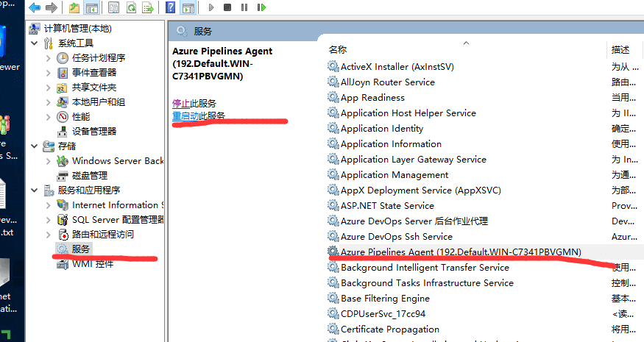
Task: Expand the SQL Server 配置管理器 node
Action: pos(49,220)
